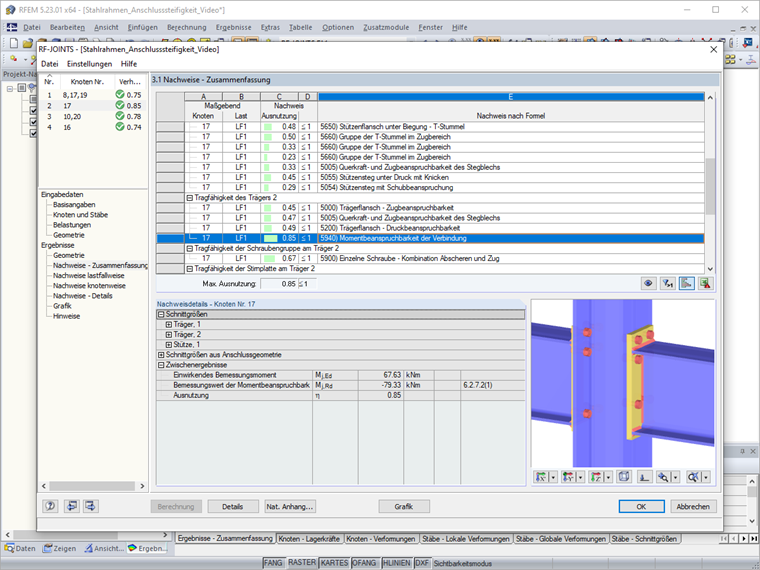760x570 pixels.
Task: Click the isometric view cube icon
Action: [x=624, y=477]
